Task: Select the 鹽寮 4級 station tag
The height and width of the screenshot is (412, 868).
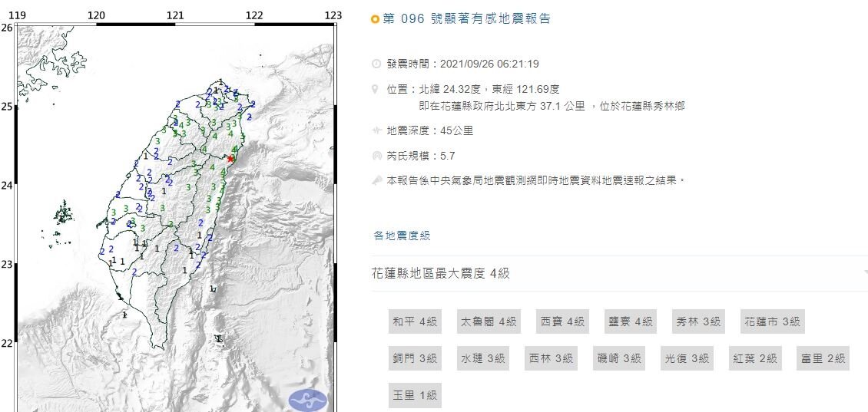Action: 631,321
